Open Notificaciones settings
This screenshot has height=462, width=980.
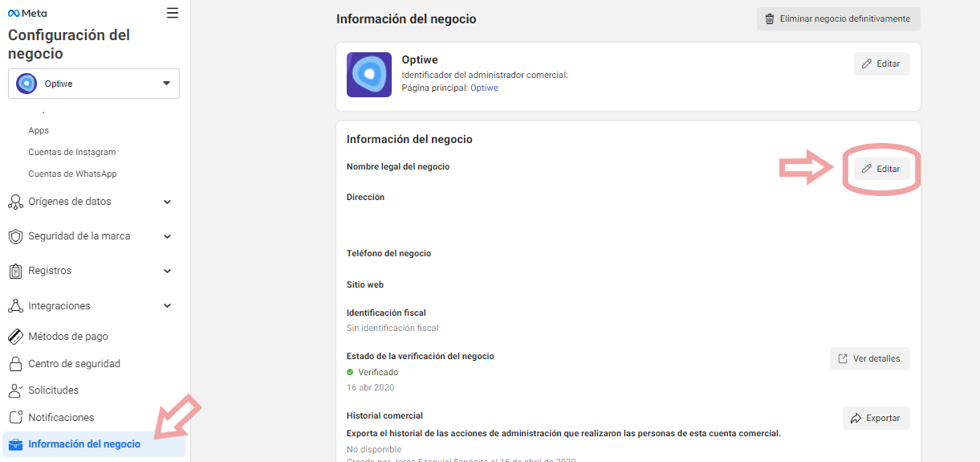click(61, 418)
